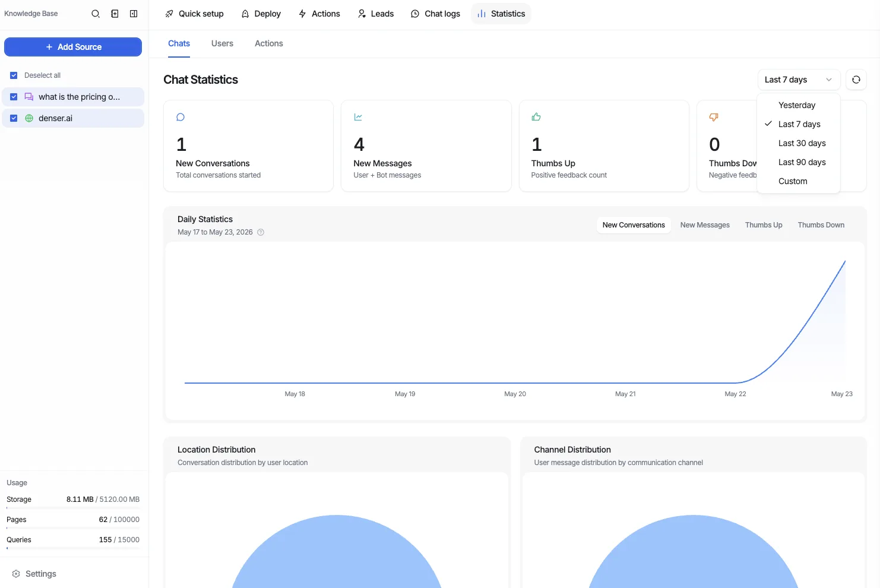Click the refresh statistics icon button
The image size is (880, 588).
click(856, 80)
